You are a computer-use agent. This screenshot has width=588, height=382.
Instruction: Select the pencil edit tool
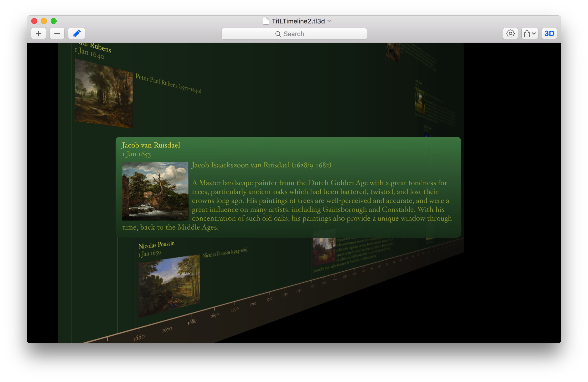[77, 34]
